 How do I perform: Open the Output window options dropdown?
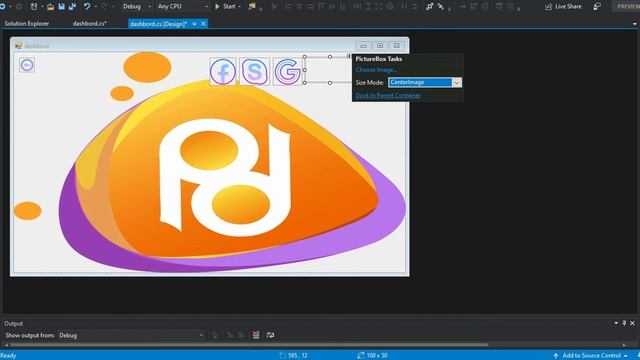pyautogui.click(x=616, y=323)
